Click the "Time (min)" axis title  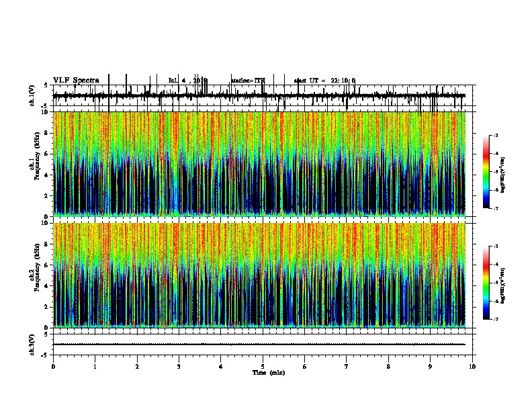point(269,373)
